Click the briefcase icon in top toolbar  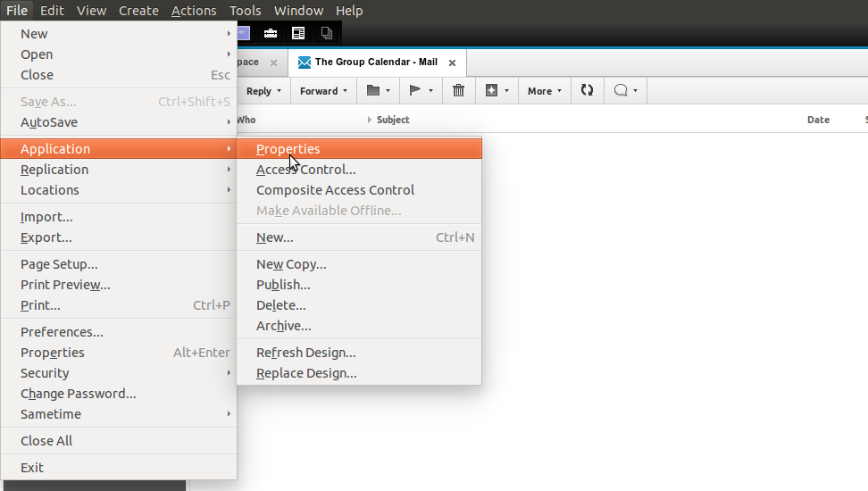[270, 34]
